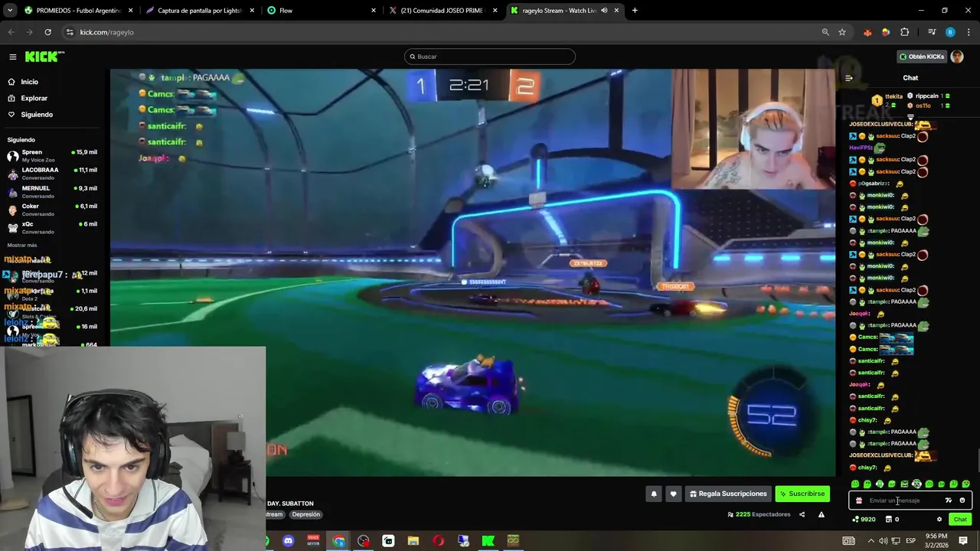Open Coker's channel in followed list
The height and width of the screenshot is (551, 980).
tap(52, 210)
